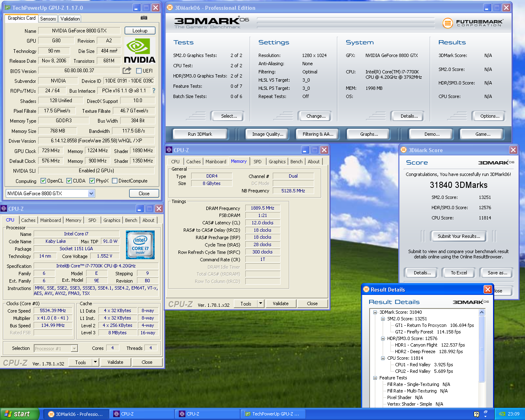Click the Intel Core i7 badge in CPU-Z
This screenshot has width=525, height=420.
click(140, 245)
